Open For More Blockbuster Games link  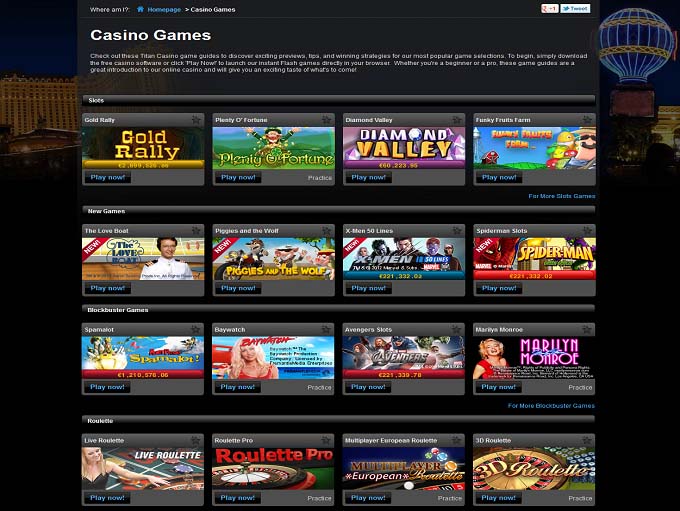551,406
